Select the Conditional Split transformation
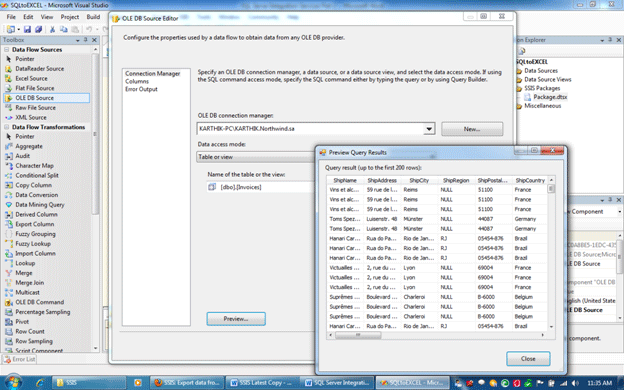 (x=37, y=176)
